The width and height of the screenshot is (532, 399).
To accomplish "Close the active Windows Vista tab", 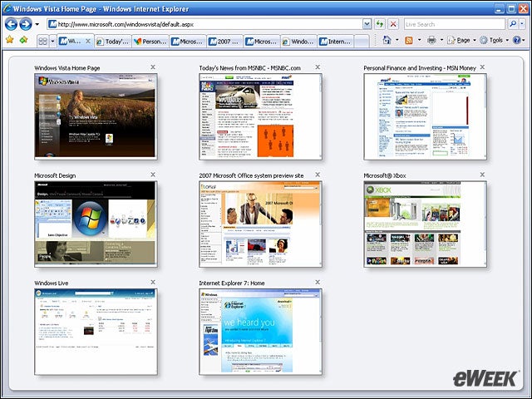I will (88, 41).
